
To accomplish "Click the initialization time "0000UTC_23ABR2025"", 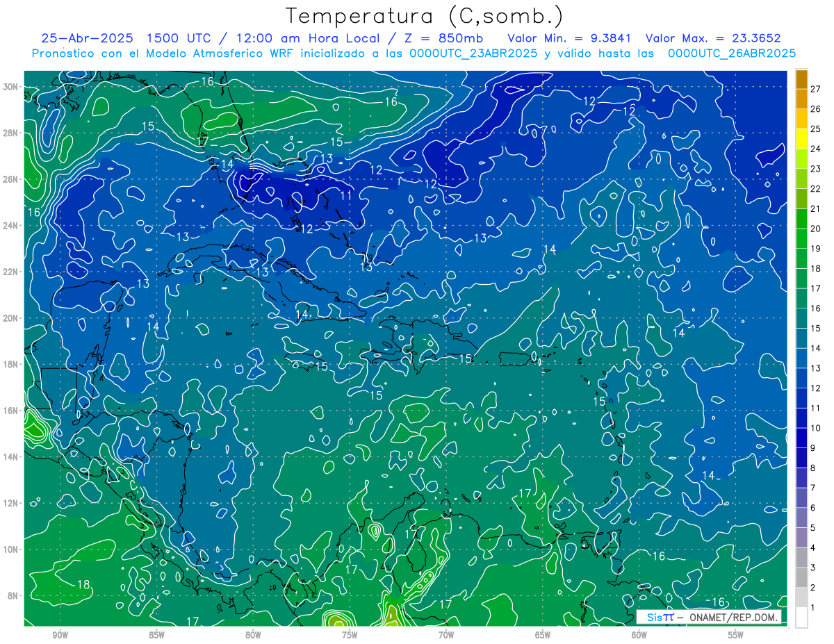I will 473,53.
